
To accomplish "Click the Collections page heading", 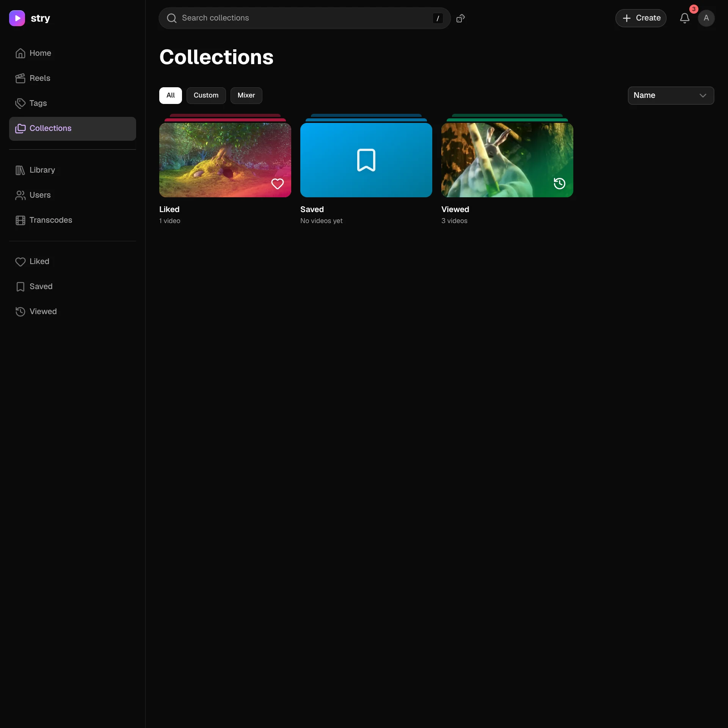I will pos(217,57).
